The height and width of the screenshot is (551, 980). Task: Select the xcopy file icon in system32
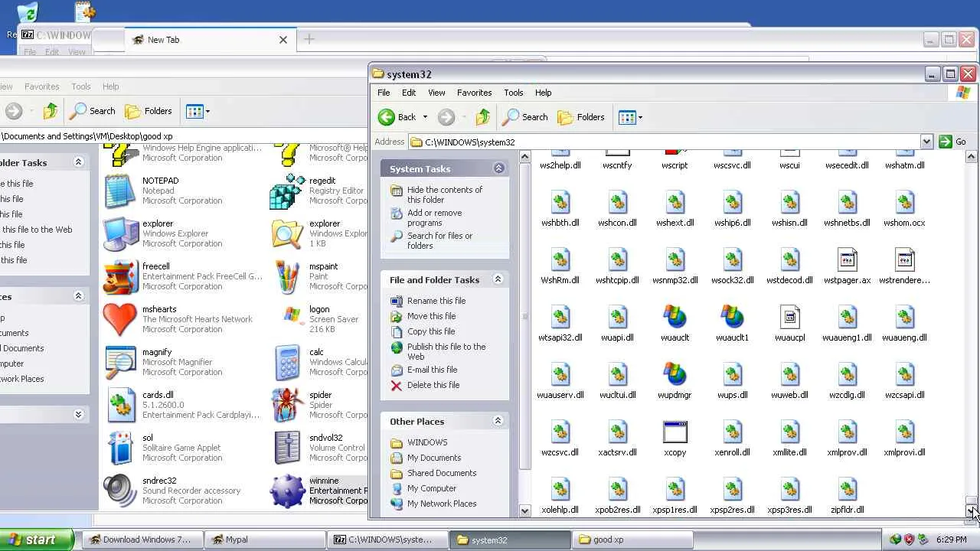pos(675,432)
